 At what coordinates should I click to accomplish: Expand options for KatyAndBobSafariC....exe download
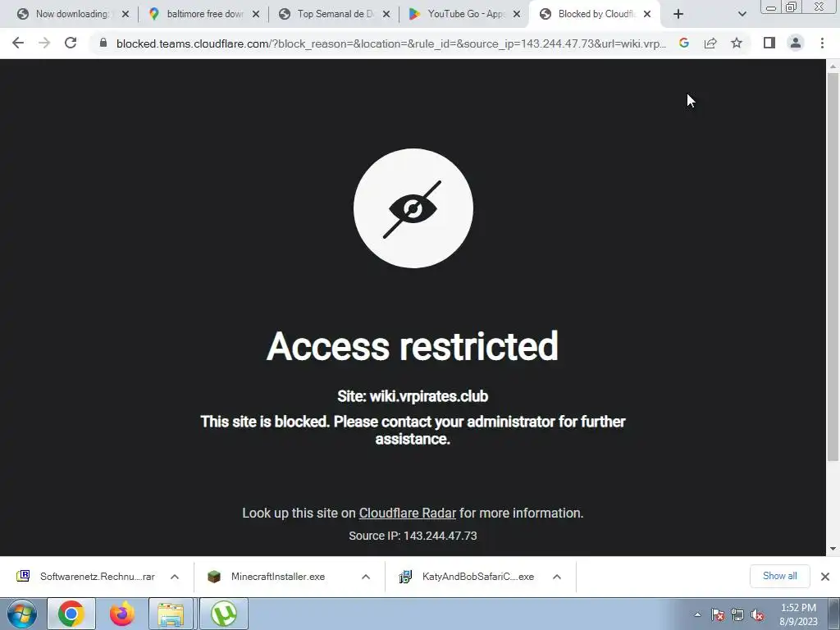pos(557,577)
